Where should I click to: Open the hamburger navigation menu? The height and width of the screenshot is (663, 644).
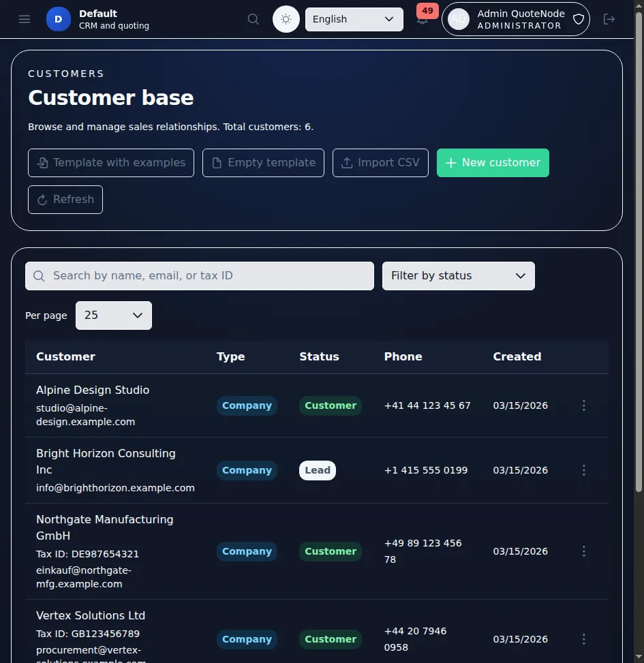point(25,19)
